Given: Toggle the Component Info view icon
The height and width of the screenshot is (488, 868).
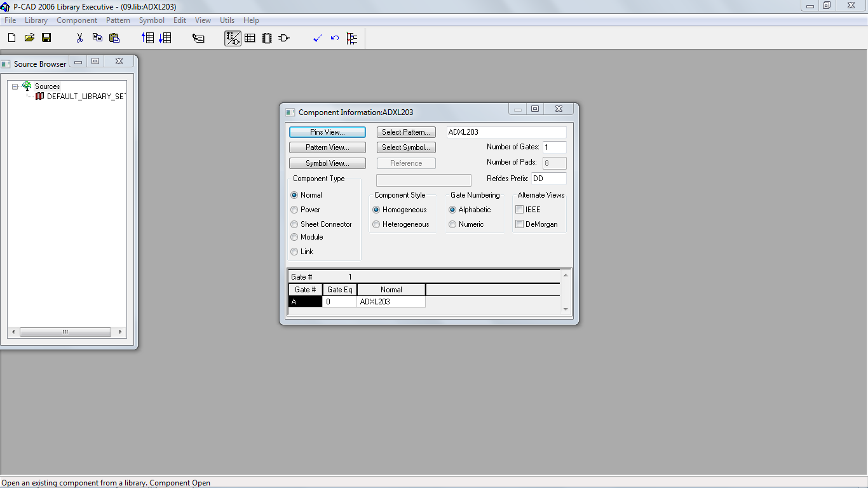Looking at the screenshot, I should click(x=233, y=38).
